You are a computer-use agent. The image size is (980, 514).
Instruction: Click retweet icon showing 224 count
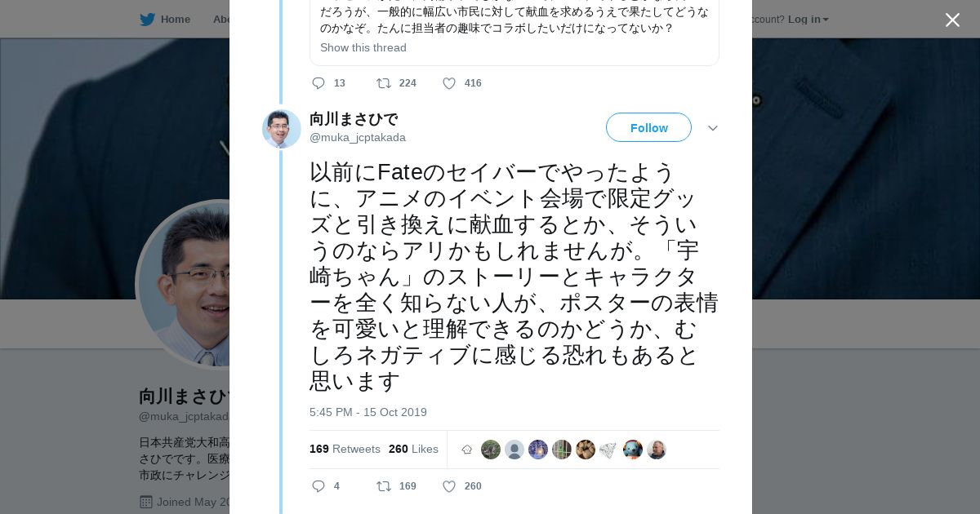384,83
